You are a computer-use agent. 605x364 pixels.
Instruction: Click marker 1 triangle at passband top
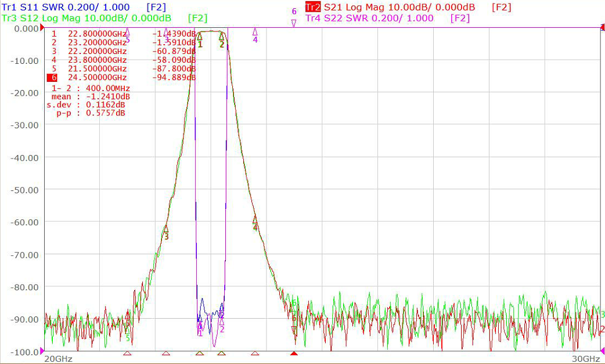pyautogui.click(x=200, y=37)
